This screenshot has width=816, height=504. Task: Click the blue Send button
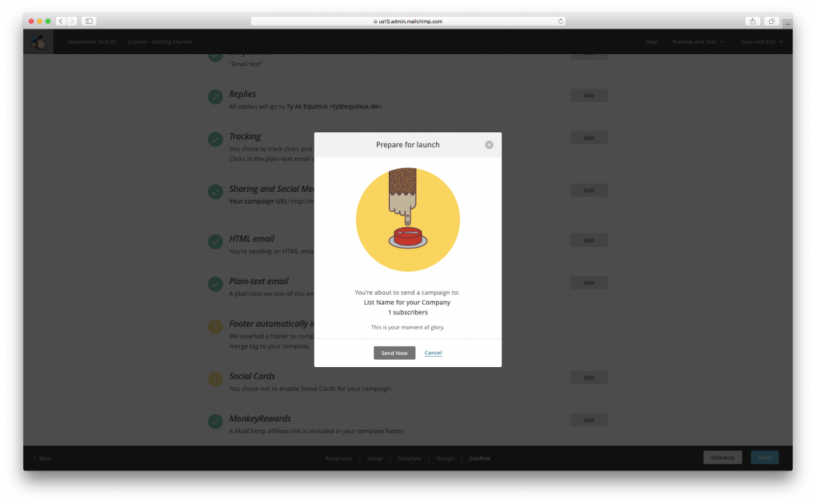[764, 458]
